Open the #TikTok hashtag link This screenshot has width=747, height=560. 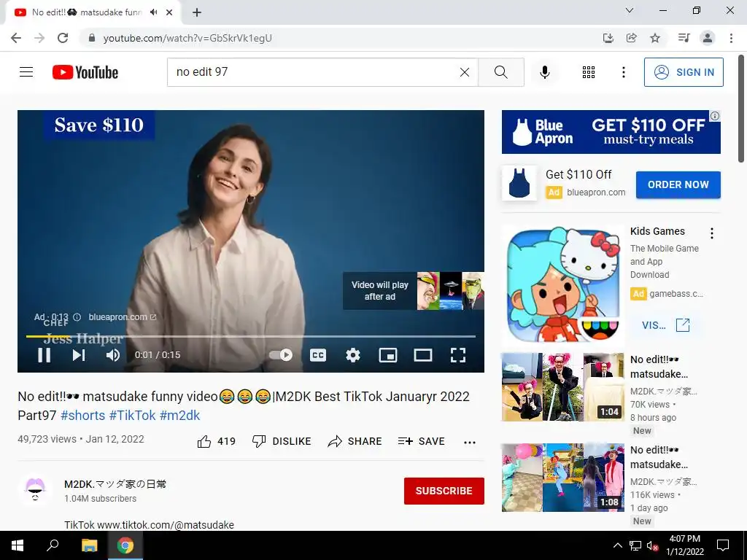(133, 415)
